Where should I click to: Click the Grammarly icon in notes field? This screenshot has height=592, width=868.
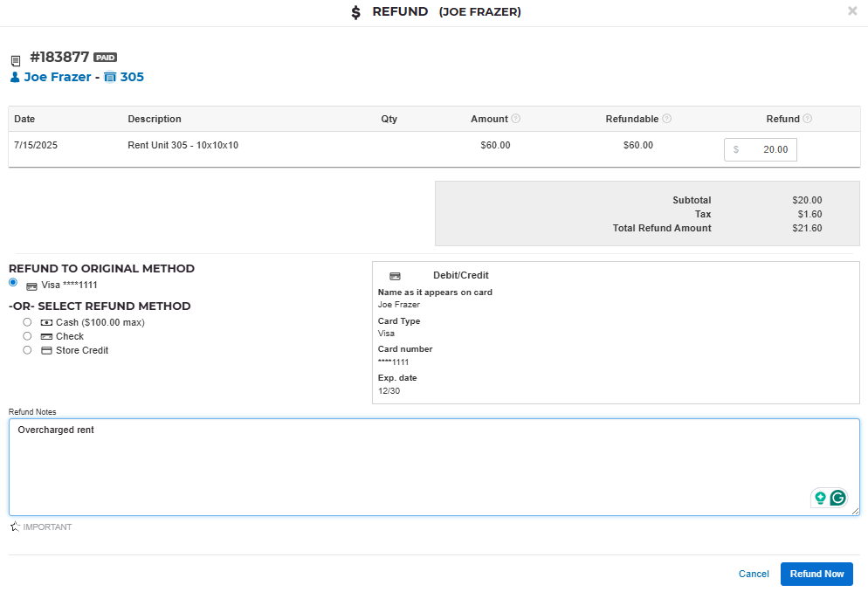point(838,498)
